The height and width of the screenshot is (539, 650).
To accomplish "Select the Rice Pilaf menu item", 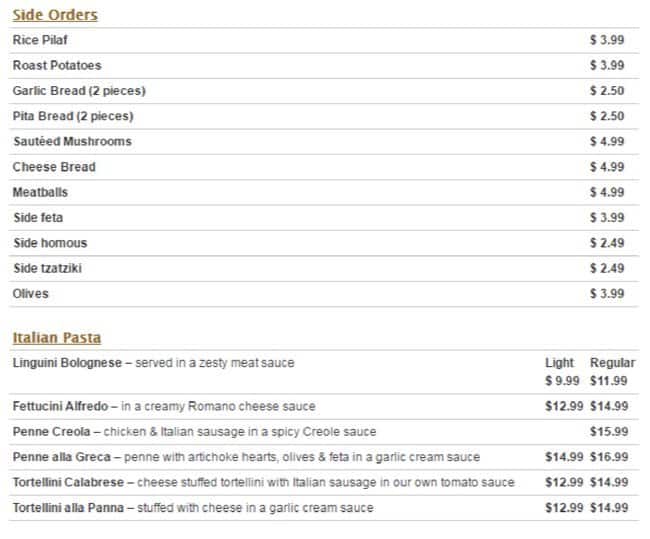I will 40,40.
